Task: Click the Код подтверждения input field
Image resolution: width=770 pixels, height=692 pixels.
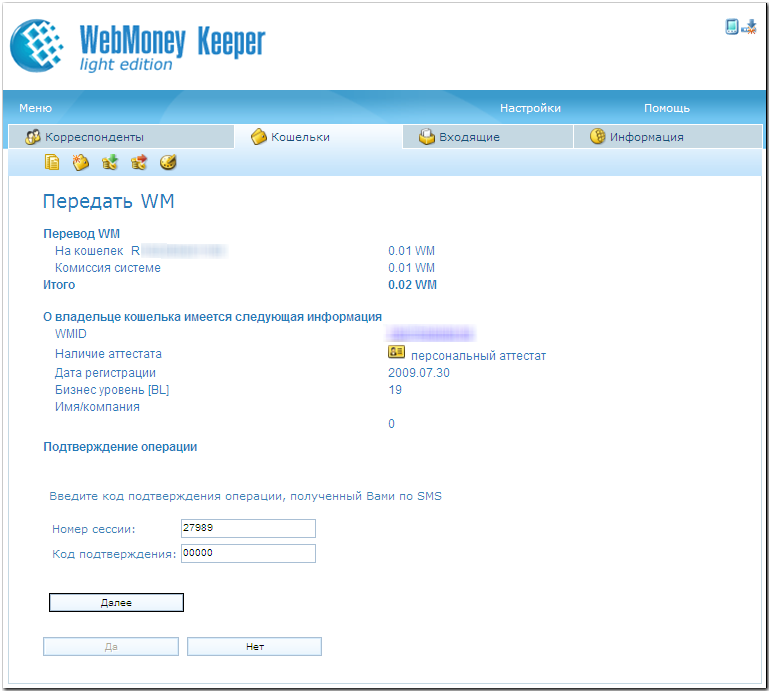Action: (x=248, y=554)
